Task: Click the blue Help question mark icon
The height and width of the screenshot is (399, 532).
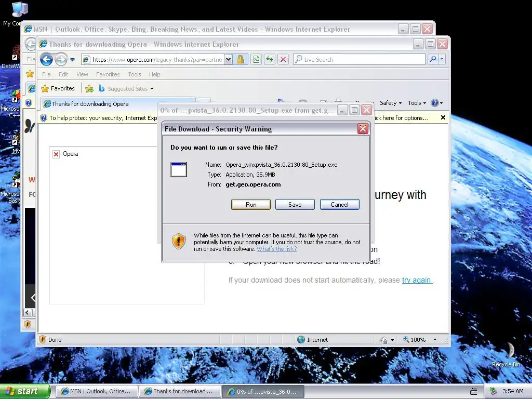Action: tap(435, 103)
